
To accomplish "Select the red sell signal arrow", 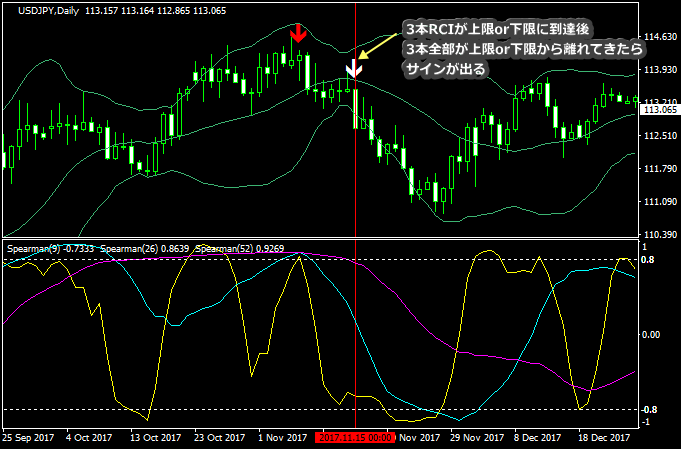I will point(298,33).
